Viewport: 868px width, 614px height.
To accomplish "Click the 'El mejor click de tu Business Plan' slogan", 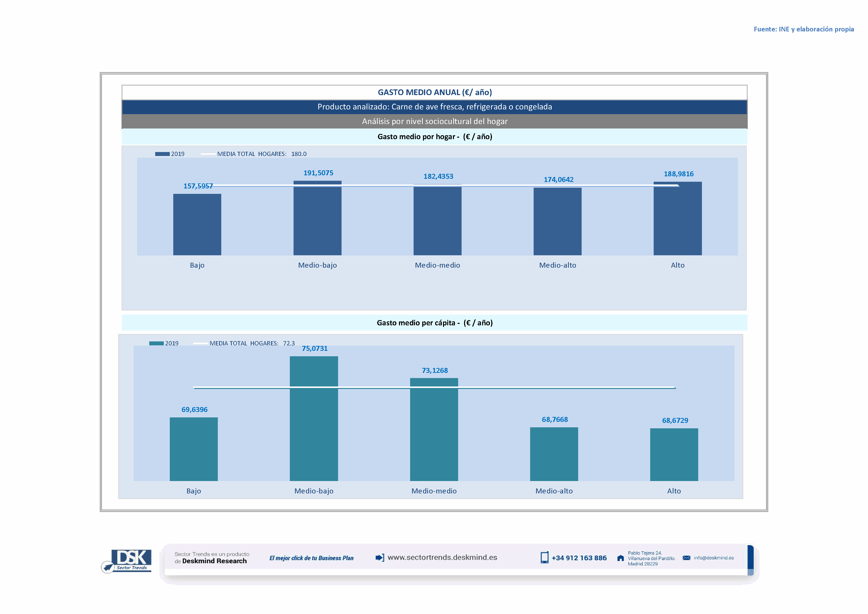I will click(311, 558).
